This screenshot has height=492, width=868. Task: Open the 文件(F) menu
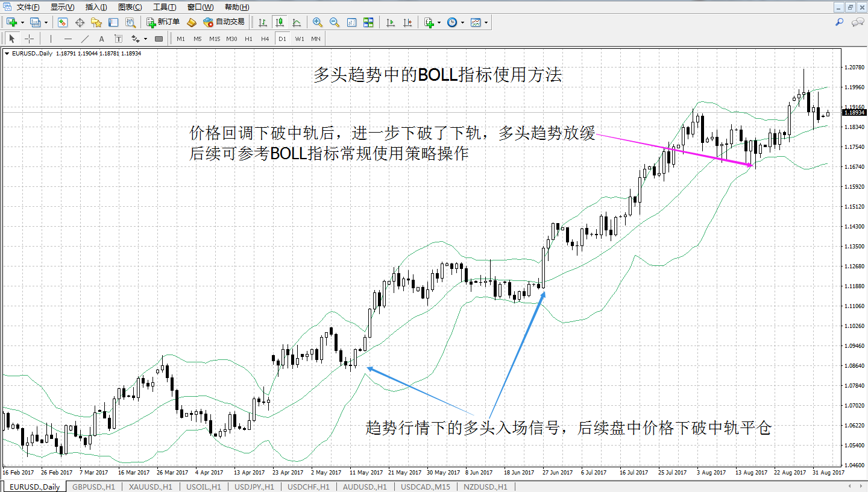coord(28,7)
